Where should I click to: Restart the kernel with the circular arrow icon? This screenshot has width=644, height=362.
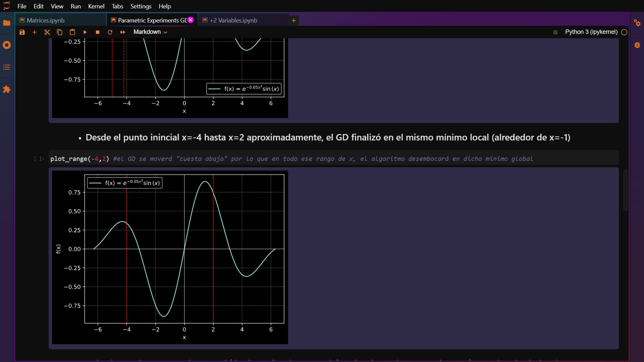(x=110, y=32)
